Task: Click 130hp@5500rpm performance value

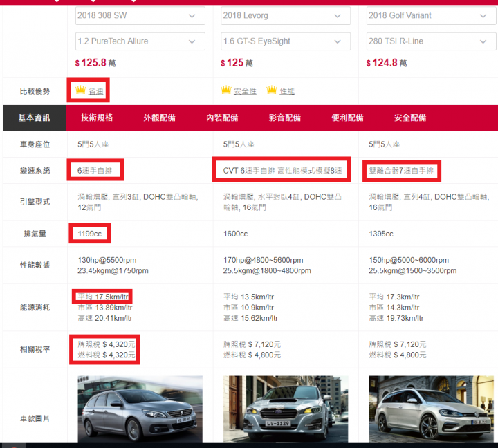Action: [107, 260]
